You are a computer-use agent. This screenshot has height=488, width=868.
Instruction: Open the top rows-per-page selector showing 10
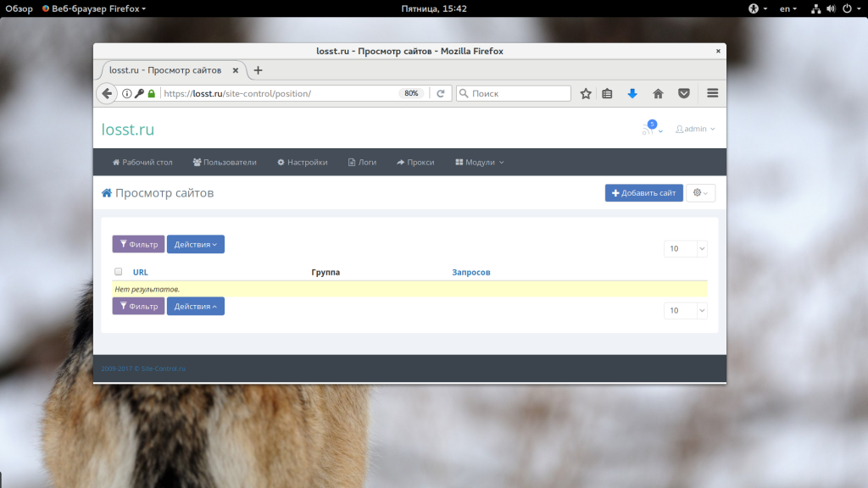[x=685, y=248]
